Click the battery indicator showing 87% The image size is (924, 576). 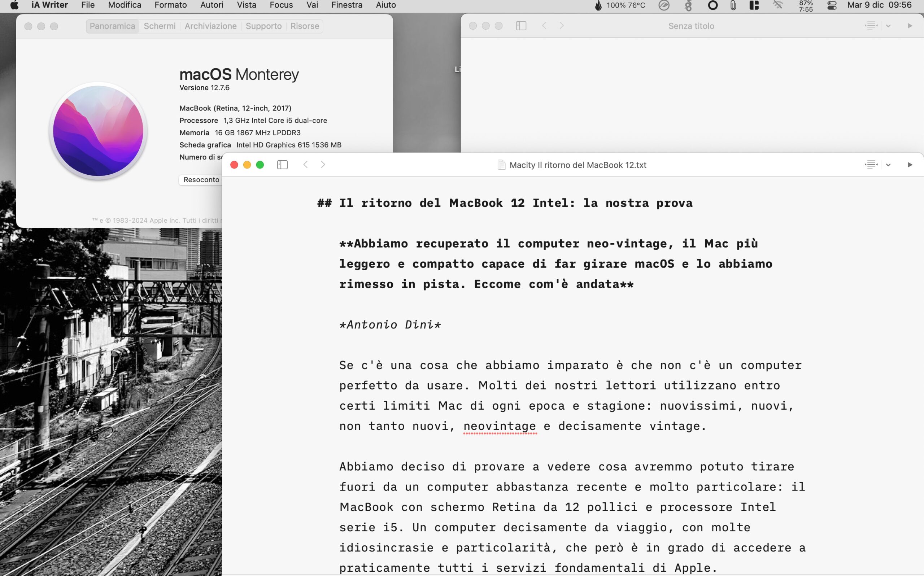pos(805,6)
